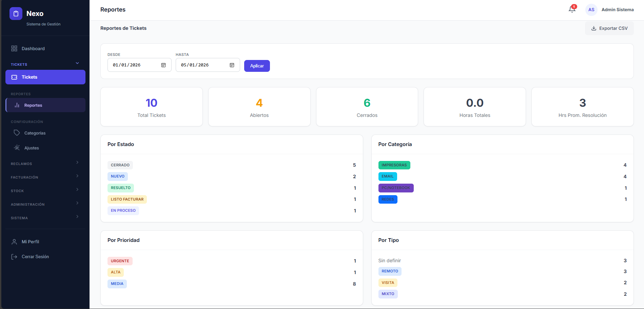
Task: Open calendar picker in Desde field
Action: [x=163, y=65]
